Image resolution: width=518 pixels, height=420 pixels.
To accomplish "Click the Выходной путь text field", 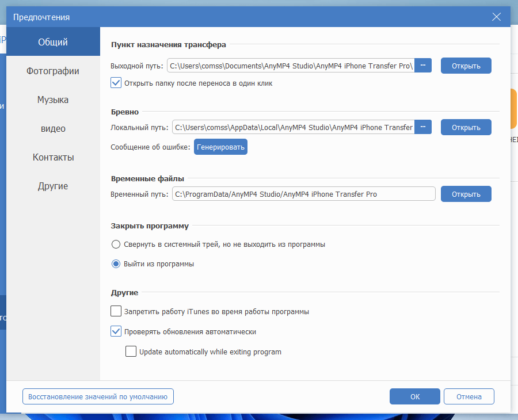I will click(x=291, y=66).
